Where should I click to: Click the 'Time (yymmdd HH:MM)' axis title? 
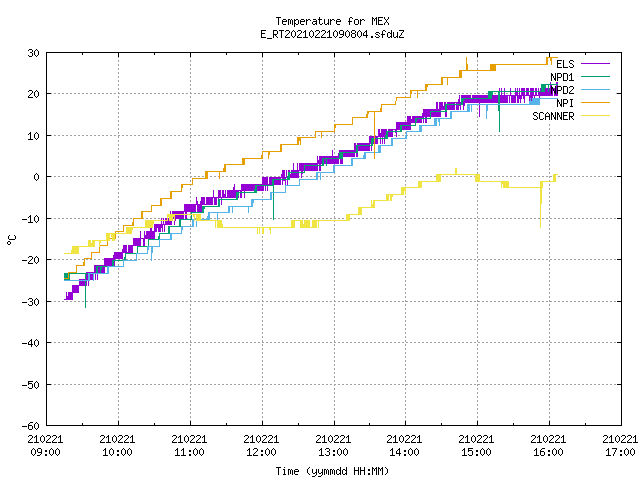tap(332, 471)
